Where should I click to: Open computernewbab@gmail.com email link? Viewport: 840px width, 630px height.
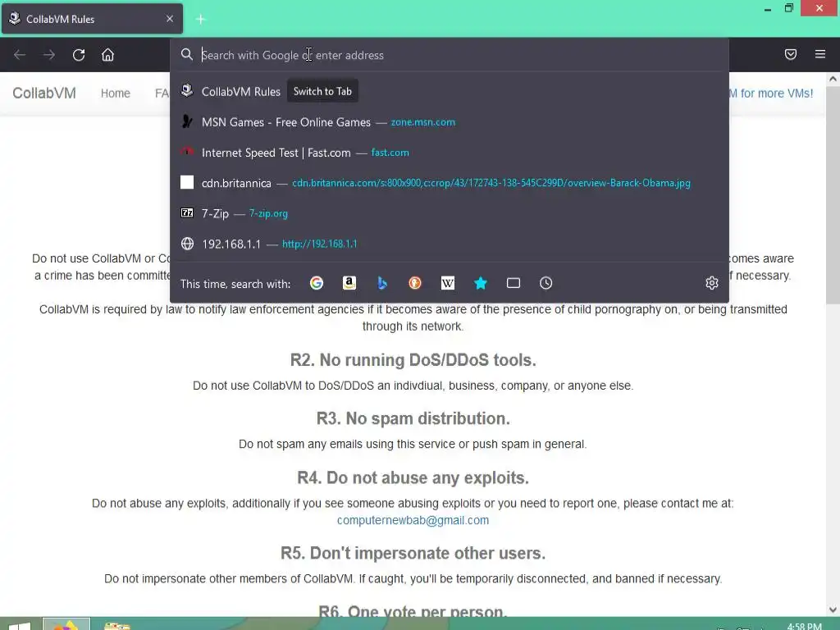tap(413, 520)
